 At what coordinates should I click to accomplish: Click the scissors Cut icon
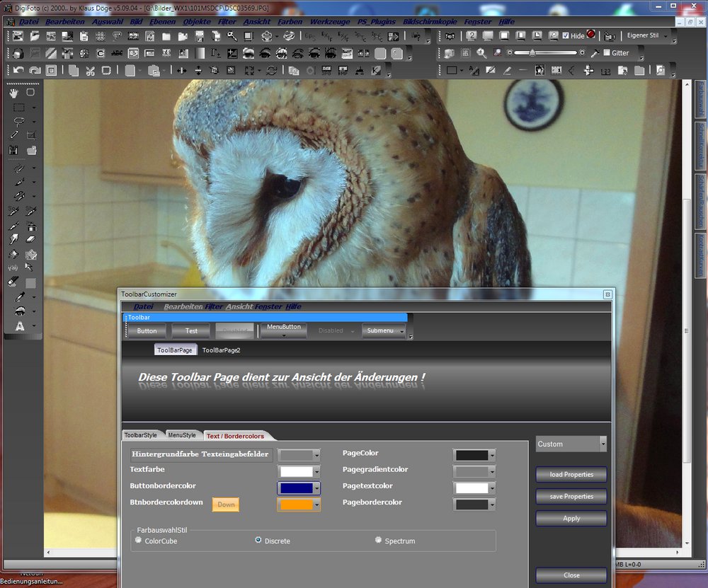click(90, 71)
